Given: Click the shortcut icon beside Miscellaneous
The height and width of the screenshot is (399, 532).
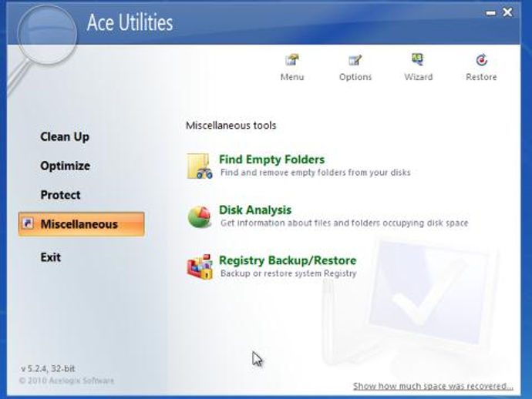Looking at the screenshot, I should pos(28,223).
